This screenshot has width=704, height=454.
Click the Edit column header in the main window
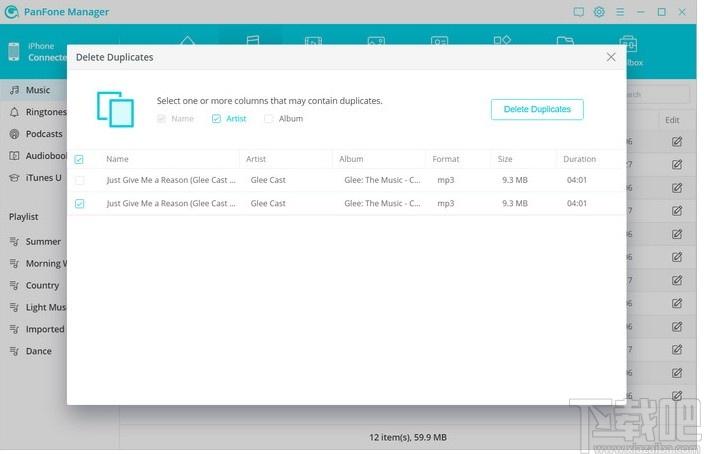pos(672,120)
